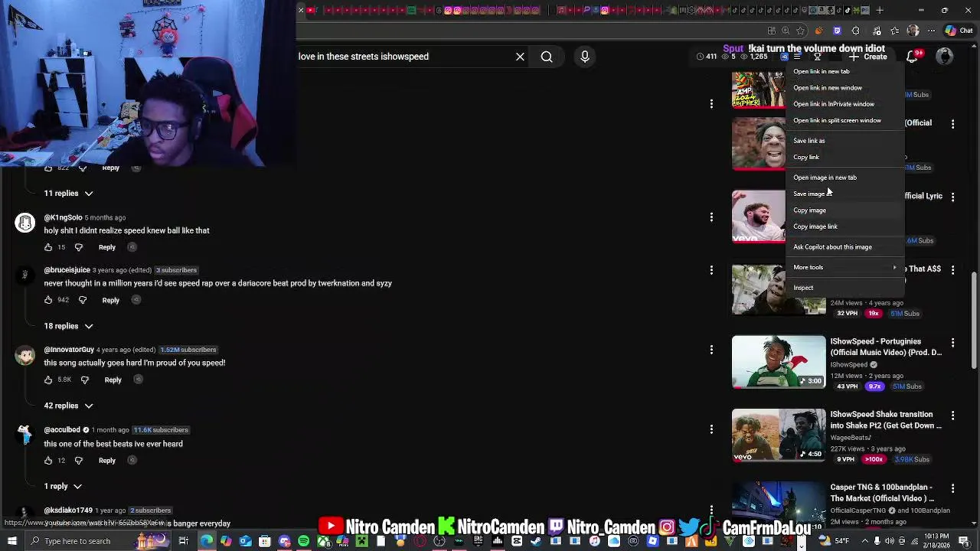Select Save link as

845,141
